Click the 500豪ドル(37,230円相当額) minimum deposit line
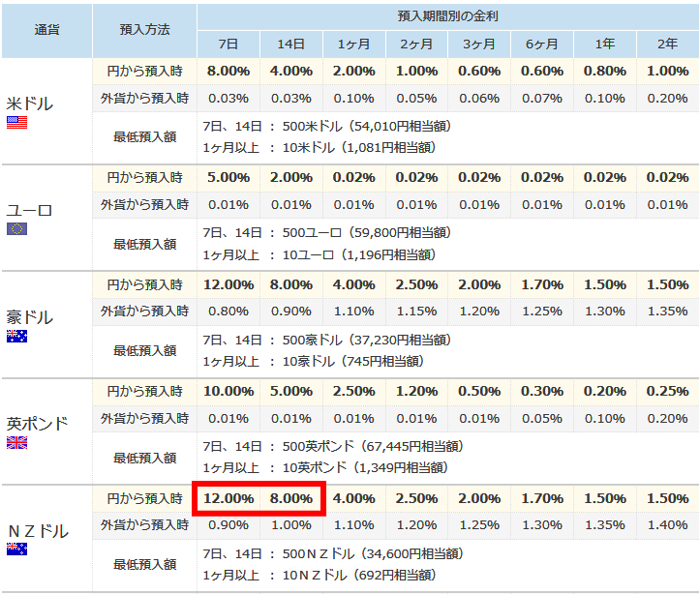700x594 pixels. point(327,341)
